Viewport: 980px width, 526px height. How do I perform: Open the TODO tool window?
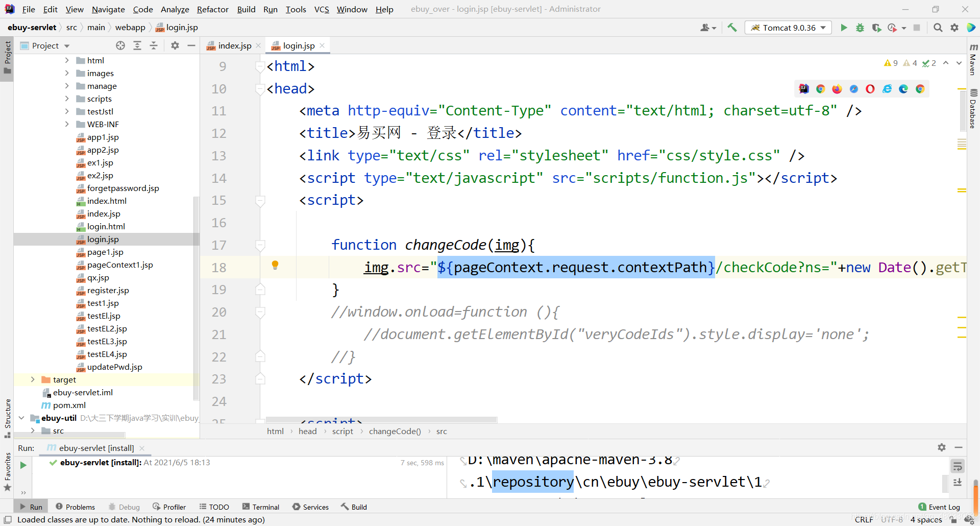click(214, 507)
